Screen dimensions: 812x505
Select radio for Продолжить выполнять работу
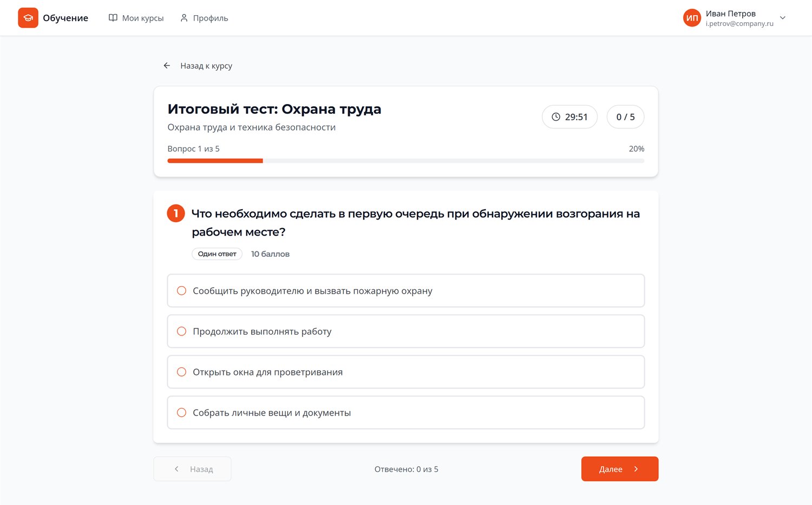pos(182,332)
